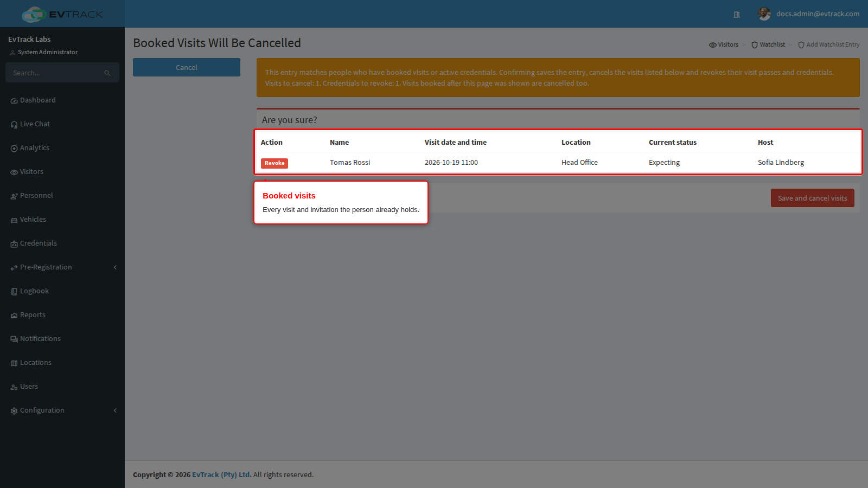
Task: Click the Pre-Registration arrows icon
Action: click(x=14, y=268)
